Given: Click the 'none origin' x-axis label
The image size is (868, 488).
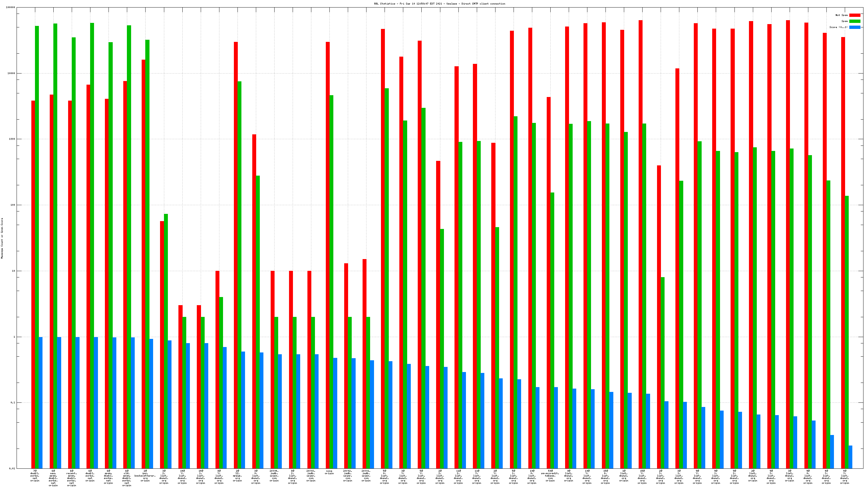Looking at the screenshot, I should pos(329,473).
